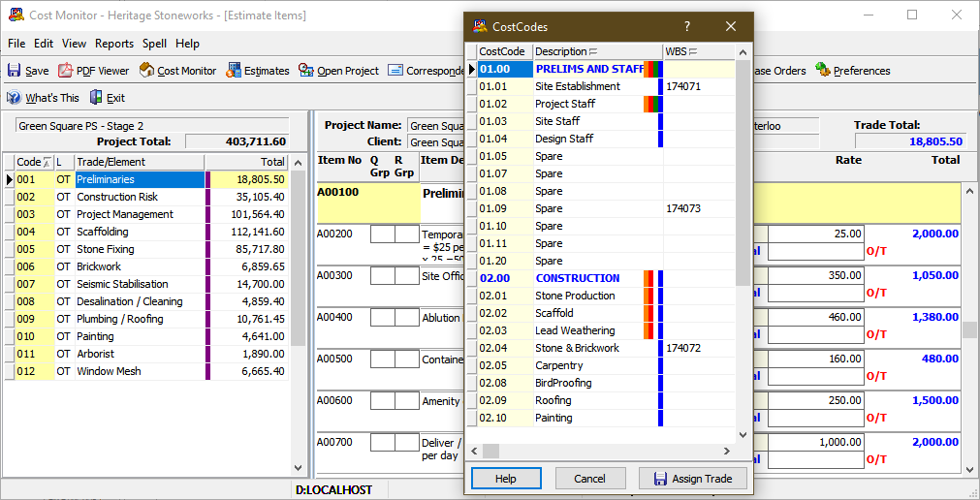Image resolution: width=980 pixels, height=500 pixels.
Task: Click WBS value 174073
Action: click(683, 208)
